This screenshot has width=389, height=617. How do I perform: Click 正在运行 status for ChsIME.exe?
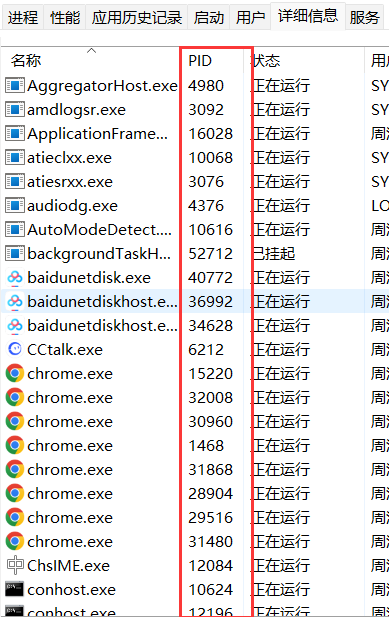[x=281, y=566]
